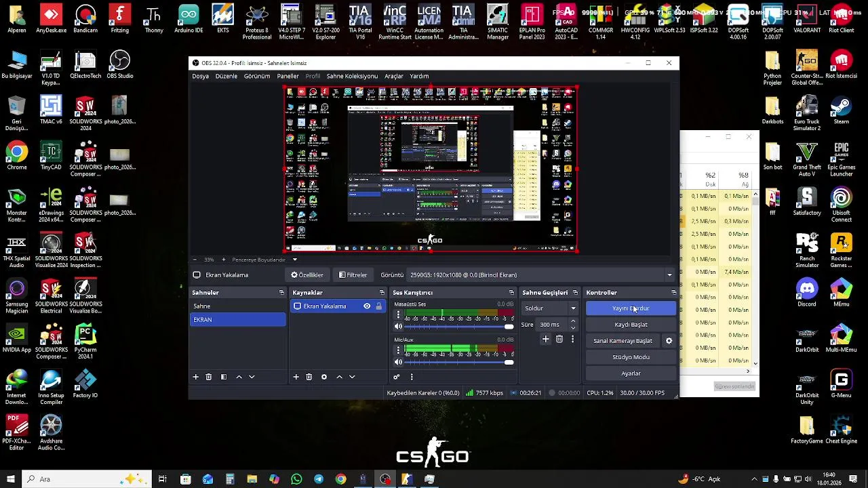Click the Sanal Kamerayı Başlat button
The width and height of the screenshot is (868, 488).
click(623, 341)
